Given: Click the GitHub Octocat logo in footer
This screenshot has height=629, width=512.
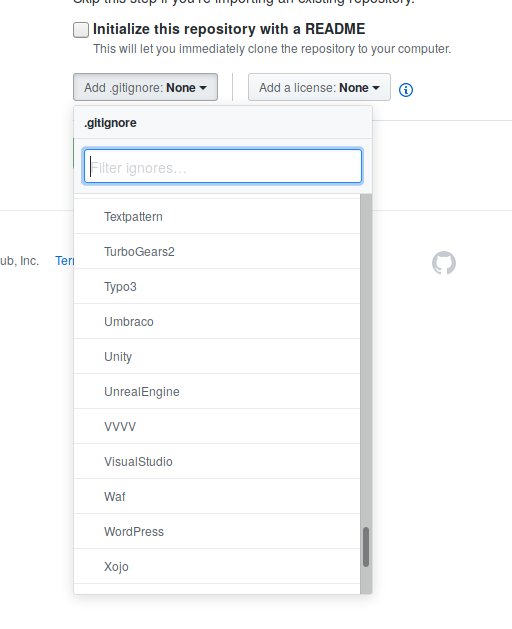Looking at the screenshot, I should (444, 263).
